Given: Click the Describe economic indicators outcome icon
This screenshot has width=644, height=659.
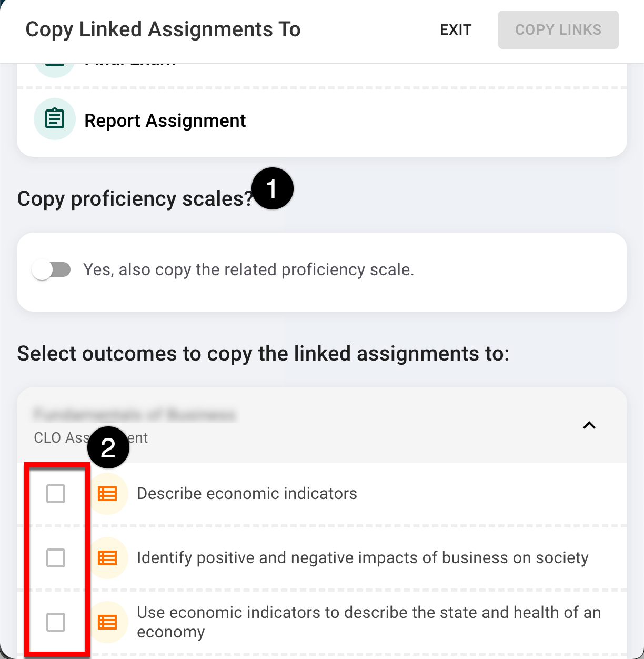Looking at the screenshot, I should coord(108,494).
